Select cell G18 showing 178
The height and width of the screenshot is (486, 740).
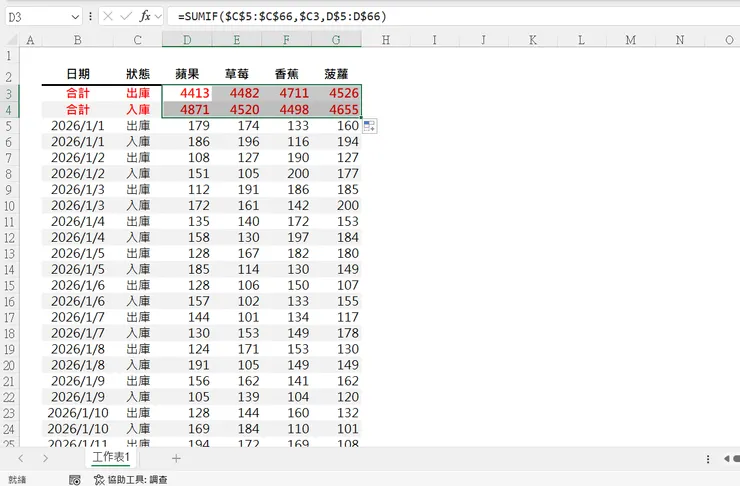click(x=336, y=333)
